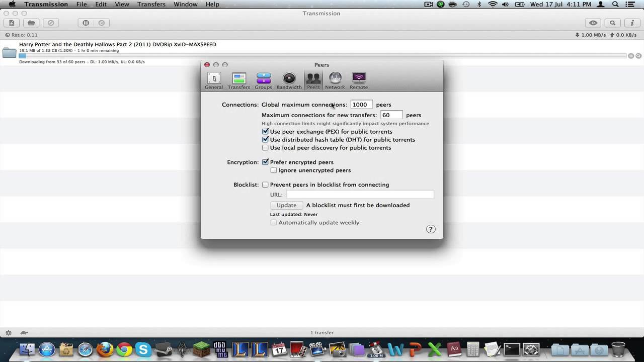Click the help question mark button
The height and width of the screenshot is (362, 644).
click(x=431, y=229)
